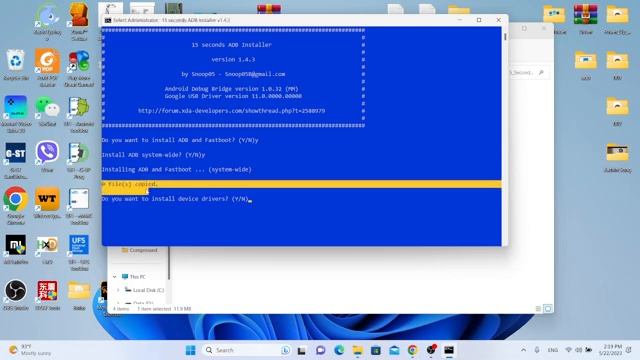Open the Compressed folder in Explorer sidebar
640x360 pixels.
[140, 250]
